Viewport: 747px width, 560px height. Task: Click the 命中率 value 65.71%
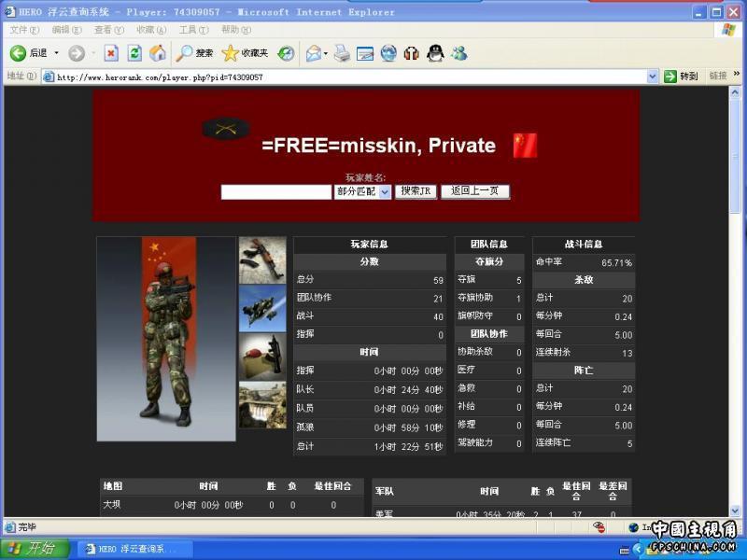point(616,263)
